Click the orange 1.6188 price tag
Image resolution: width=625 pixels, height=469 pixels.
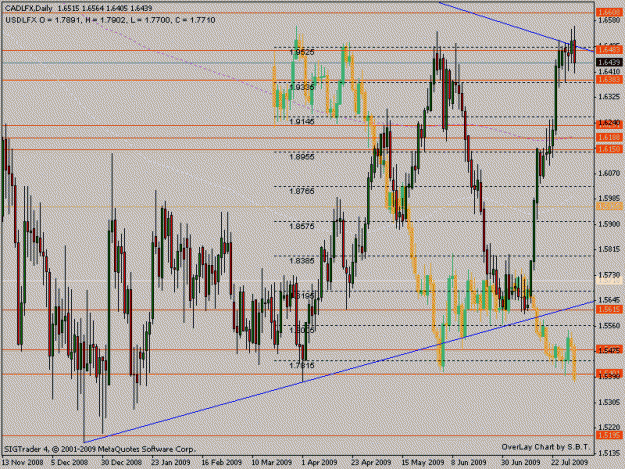[609, 137]
